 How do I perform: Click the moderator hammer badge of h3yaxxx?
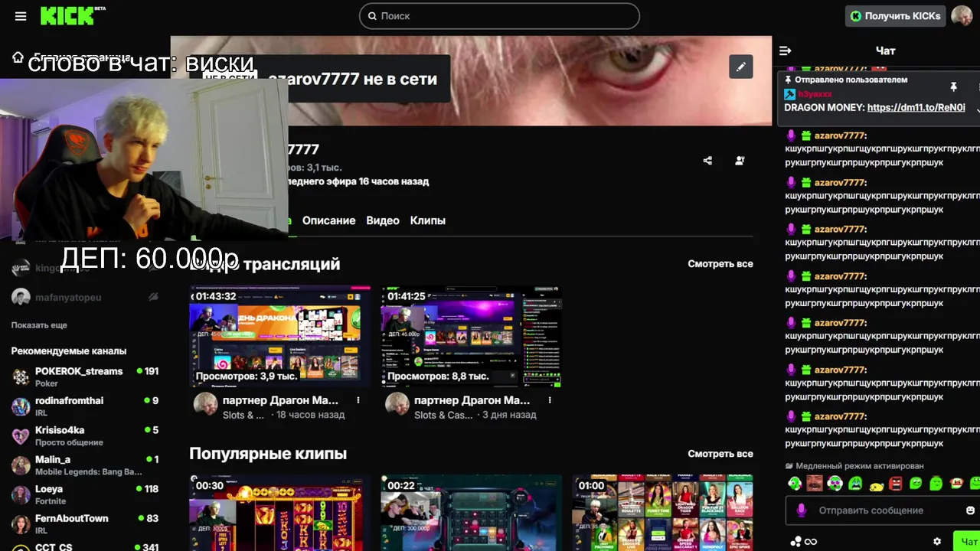coord(789,94)
